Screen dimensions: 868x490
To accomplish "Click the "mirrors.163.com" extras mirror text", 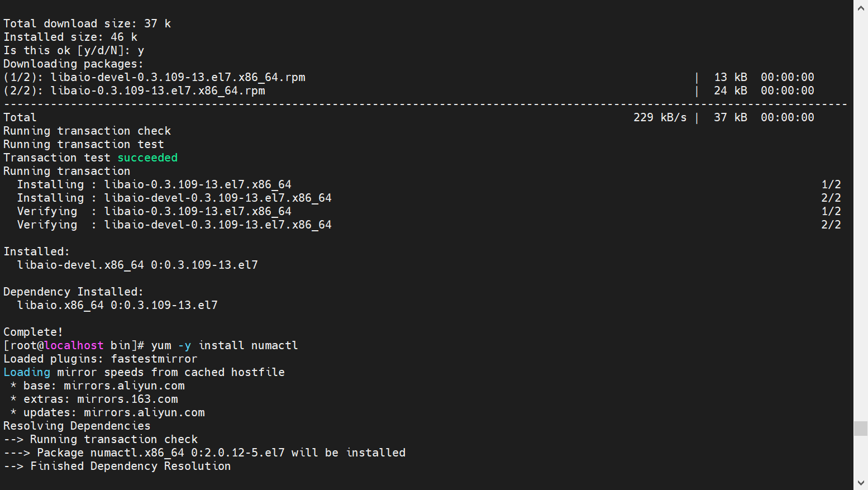I will (x=127, y=399).
